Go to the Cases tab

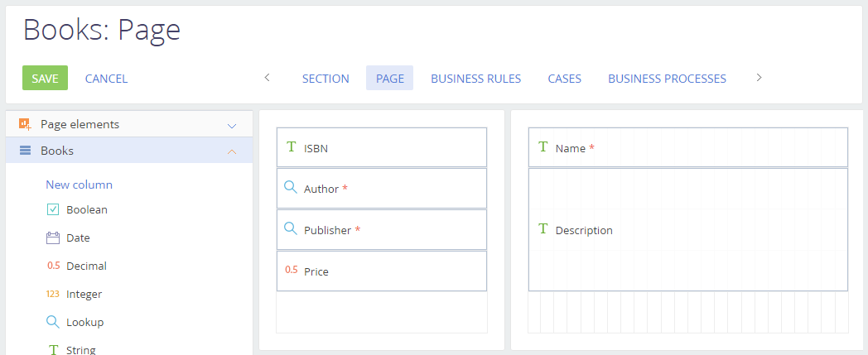click(564, 79)
